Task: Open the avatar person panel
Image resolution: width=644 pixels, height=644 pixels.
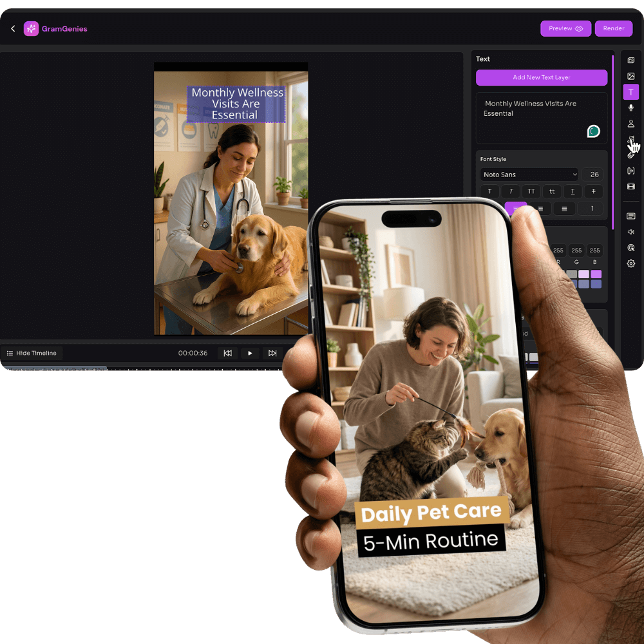Action: coord(631,124)
